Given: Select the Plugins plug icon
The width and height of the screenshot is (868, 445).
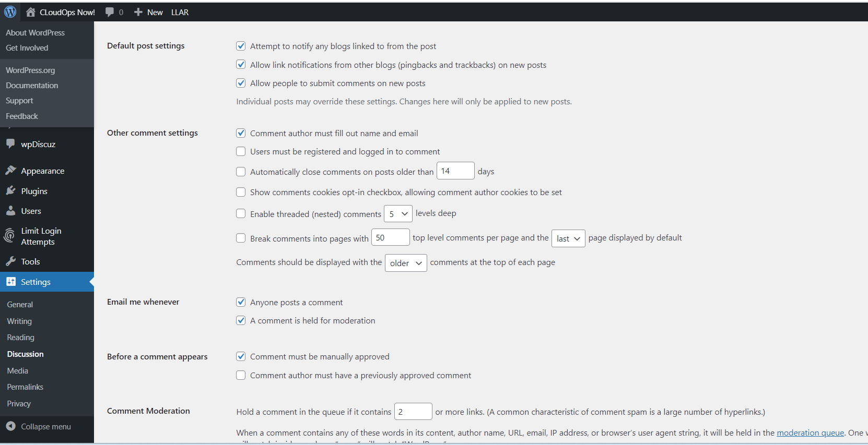Looking at the screenshot, I should (x=10, y=191).
